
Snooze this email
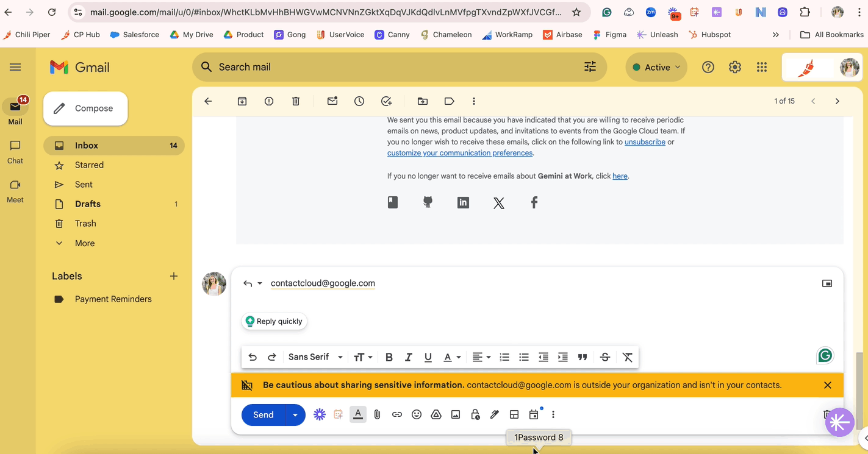pyautogui.click(x=359, y=101)
